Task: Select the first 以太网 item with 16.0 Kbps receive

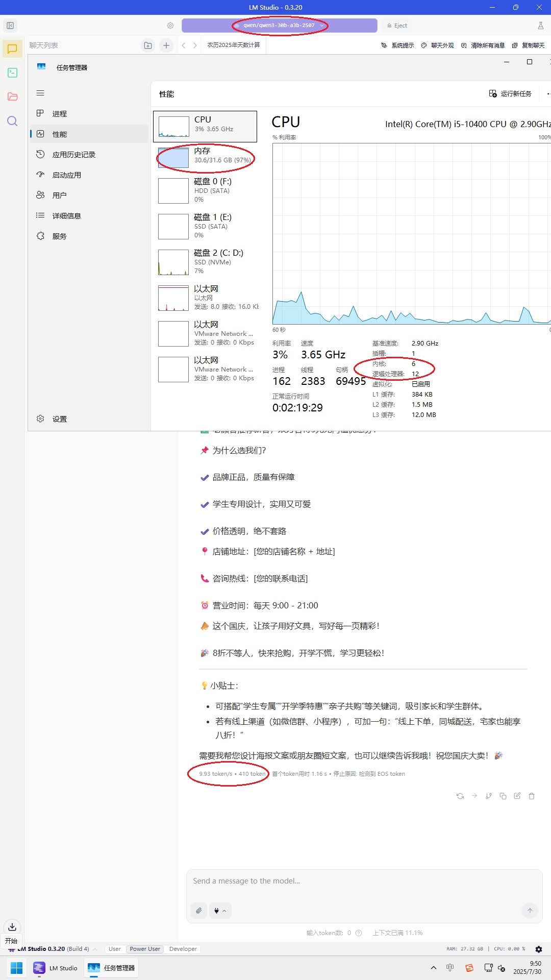Action: click(205, 298)
